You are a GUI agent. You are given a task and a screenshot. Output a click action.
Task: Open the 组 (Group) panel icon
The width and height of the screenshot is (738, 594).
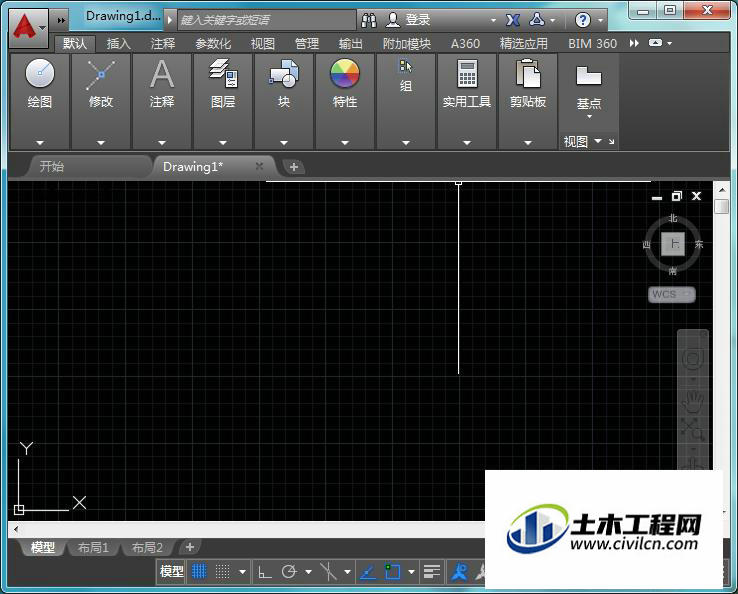[x=405, y=66]
